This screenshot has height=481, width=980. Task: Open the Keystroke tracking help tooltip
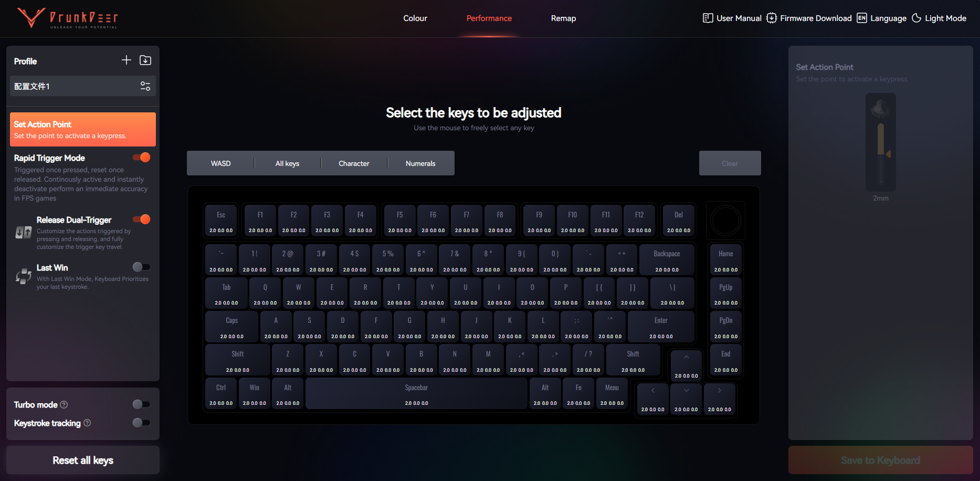point(87,423)
